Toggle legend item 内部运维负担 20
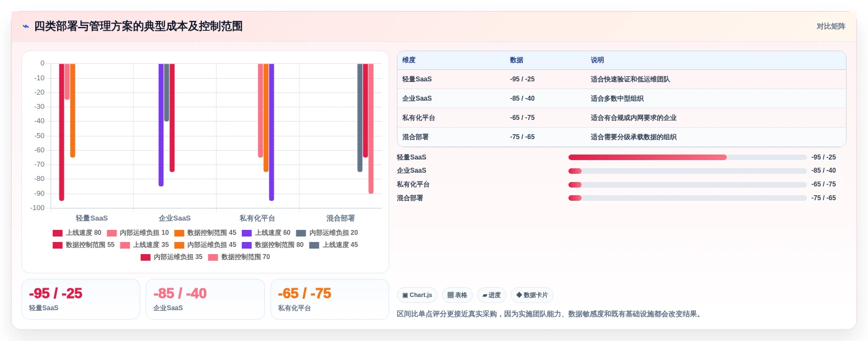Viewport: 868px width, 341px height. click(327, 233)
